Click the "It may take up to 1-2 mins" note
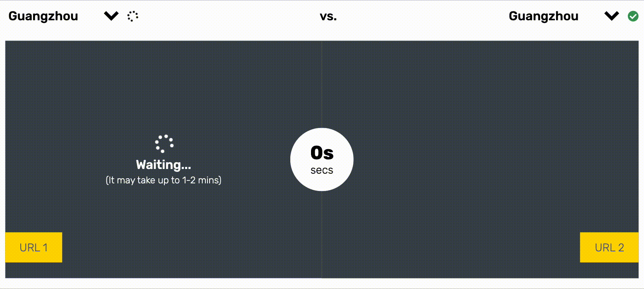The image size is (644, 289). tap(164, 180)
